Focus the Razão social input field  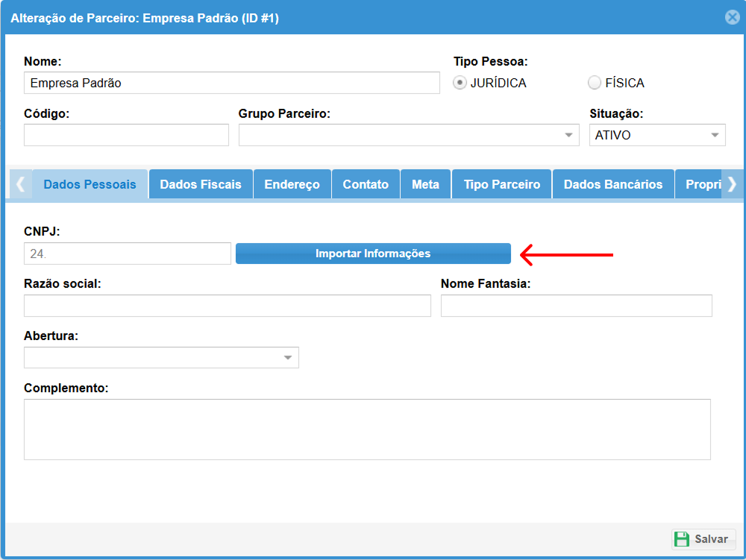pos(227,306)
